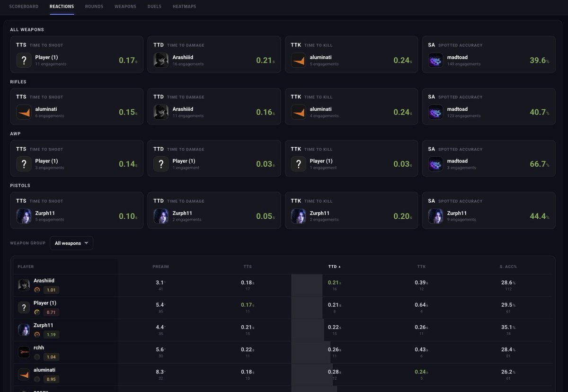Click rating badge 1.04 for rchh
Screen dimensions: 568x392
(51, 357)
